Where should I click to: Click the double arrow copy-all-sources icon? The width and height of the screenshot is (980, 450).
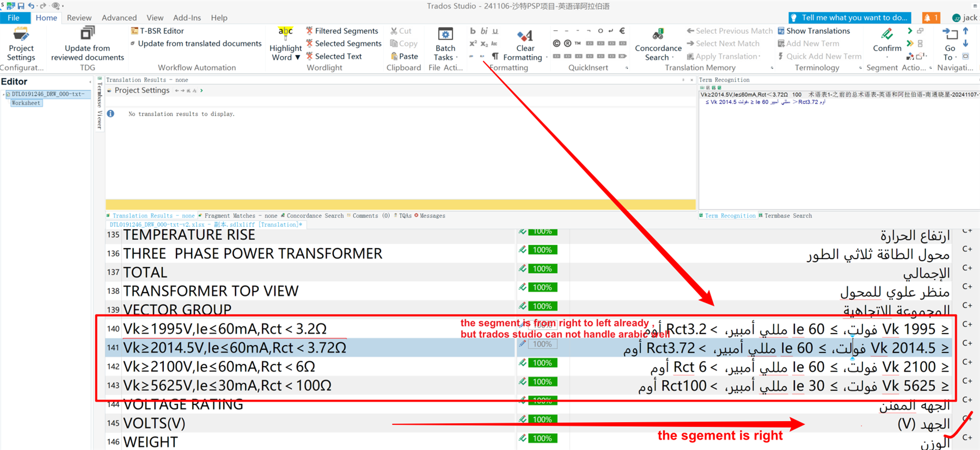909,44
